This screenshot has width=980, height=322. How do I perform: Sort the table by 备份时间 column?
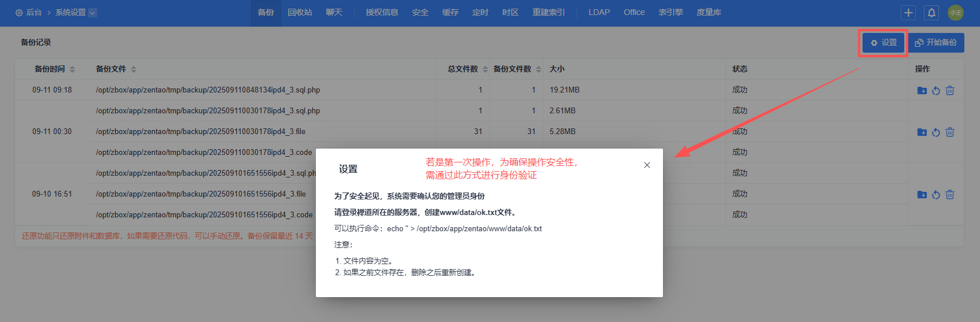coord(72,69)
